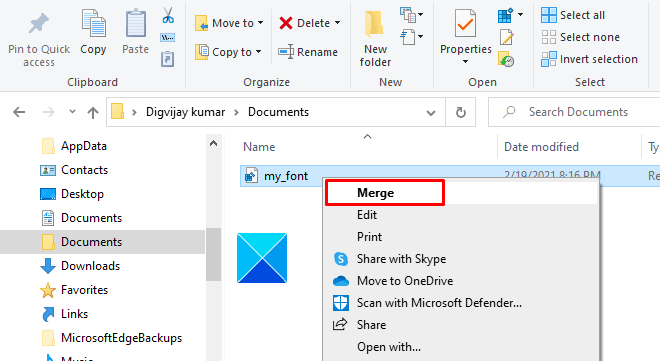Click Select none
The height and width of the screenshot is (361, 660).
pyautogui.click(x=580, y=37)
